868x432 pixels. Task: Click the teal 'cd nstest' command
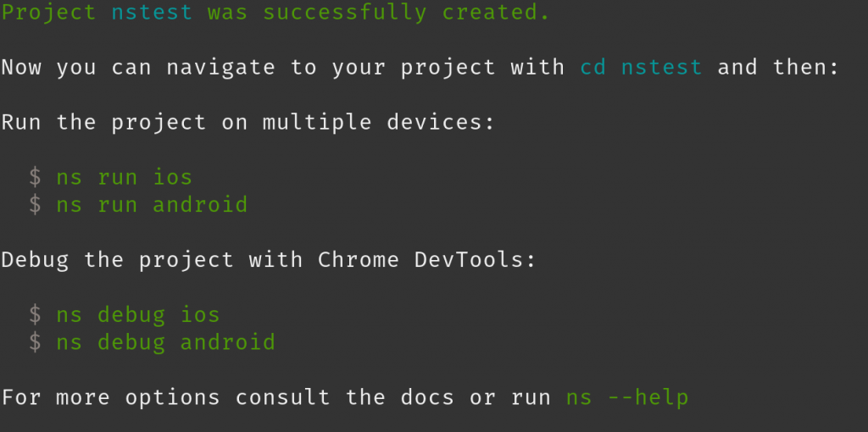(x=642, y=68)
